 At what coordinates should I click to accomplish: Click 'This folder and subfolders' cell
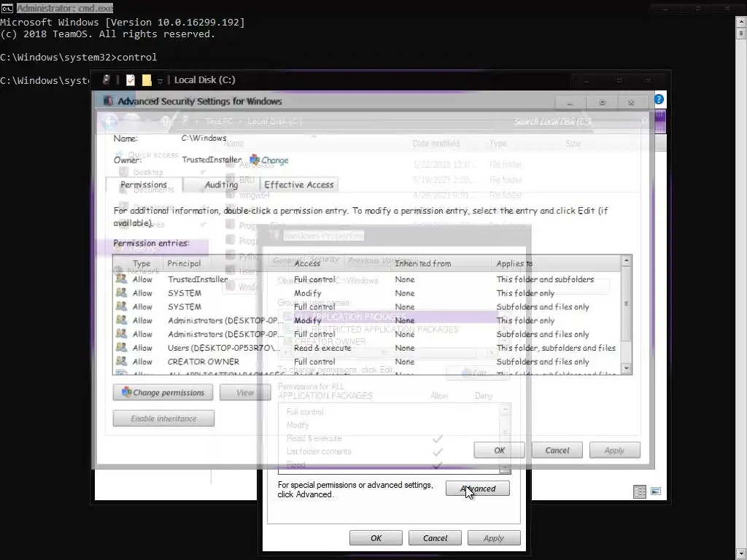[x=545, y=279]
